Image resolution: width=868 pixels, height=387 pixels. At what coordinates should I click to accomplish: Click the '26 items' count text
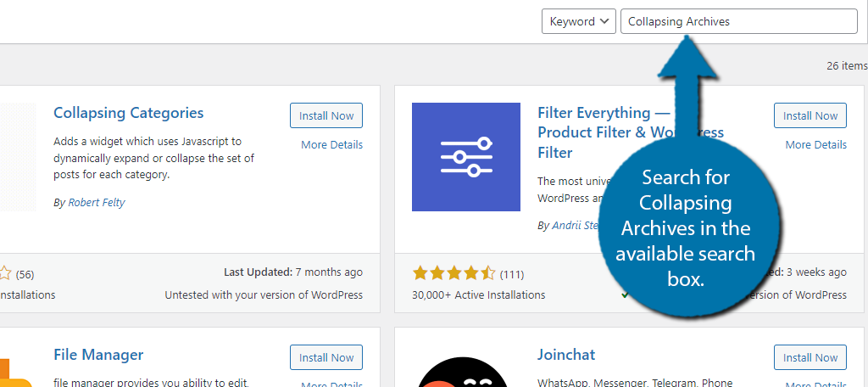847,66
